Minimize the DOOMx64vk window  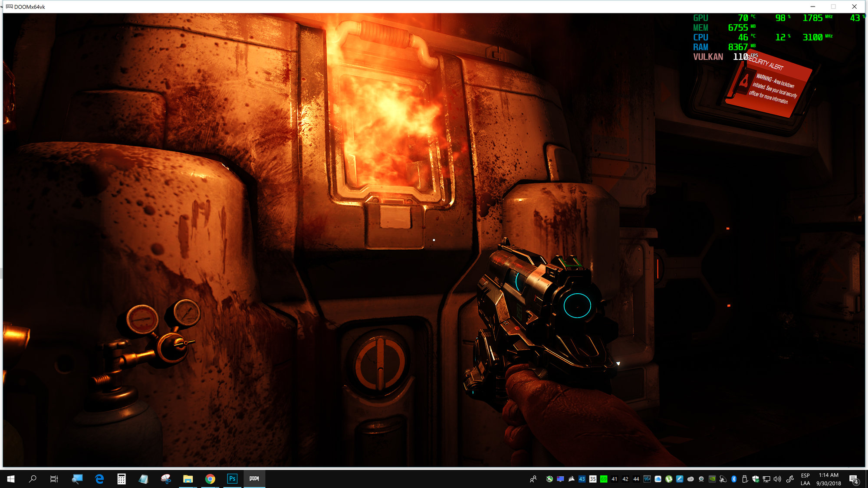[812, 7]
